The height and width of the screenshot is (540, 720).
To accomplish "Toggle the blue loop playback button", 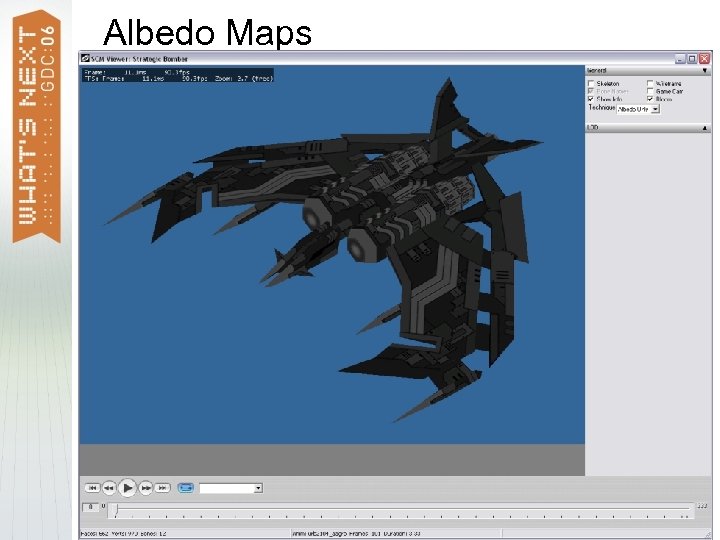I will tap(186, 488).
